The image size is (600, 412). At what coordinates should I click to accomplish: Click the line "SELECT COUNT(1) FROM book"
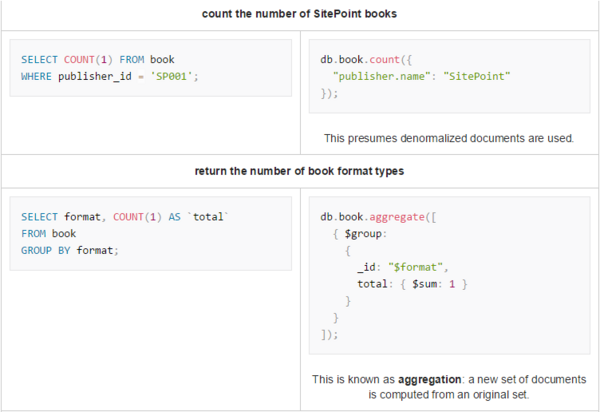(98, 60)
